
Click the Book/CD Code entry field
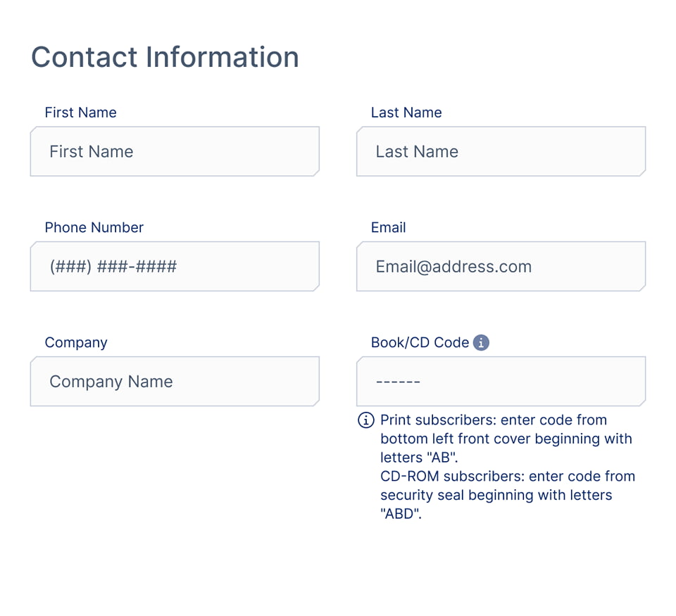[x=501, y=382]
